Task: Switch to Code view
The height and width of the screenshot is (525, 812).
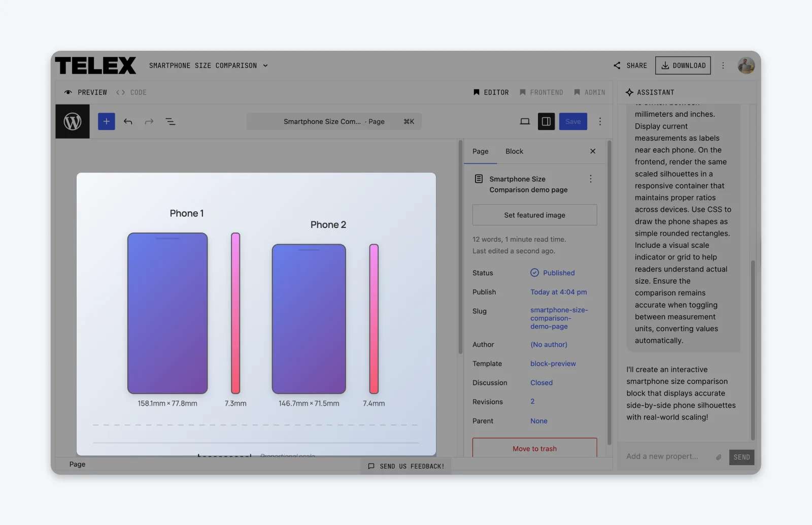Action: [131, 92]
